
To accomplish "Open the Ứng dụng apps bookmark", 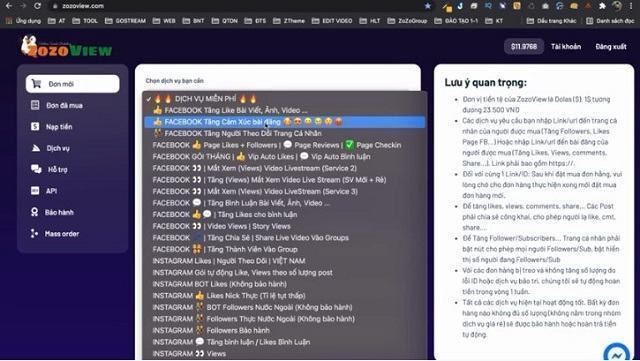I will pyautogui.click(x=24, y=21).
